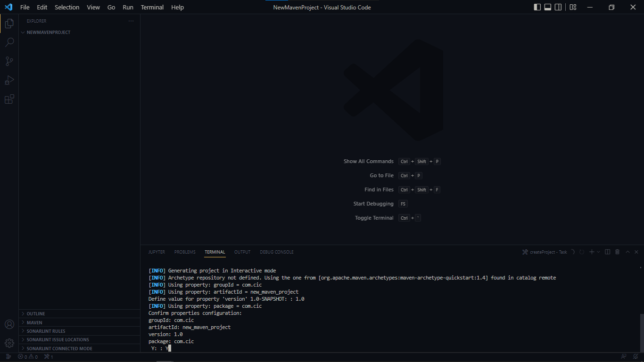Kill the terminal with trash icon
Image resolution: width=644 pixels, height=362 pixels.
pyautogui.click(x=618, y=252)
